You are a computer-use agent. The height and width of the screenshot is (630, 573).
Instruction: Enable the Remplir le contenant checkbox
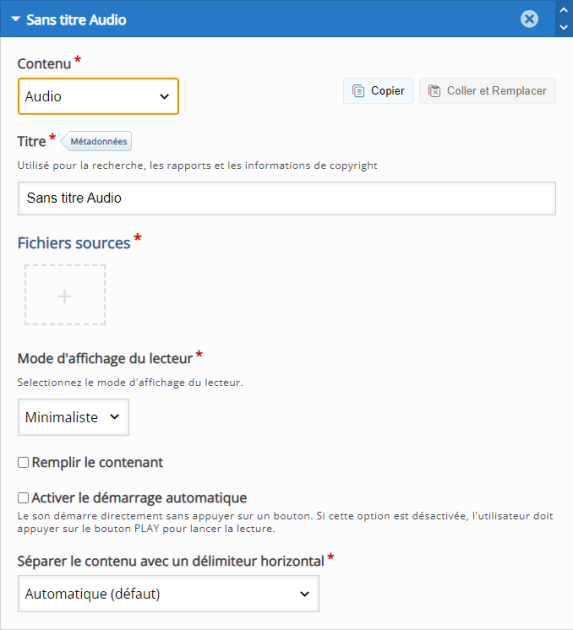[x=23, y=462]
